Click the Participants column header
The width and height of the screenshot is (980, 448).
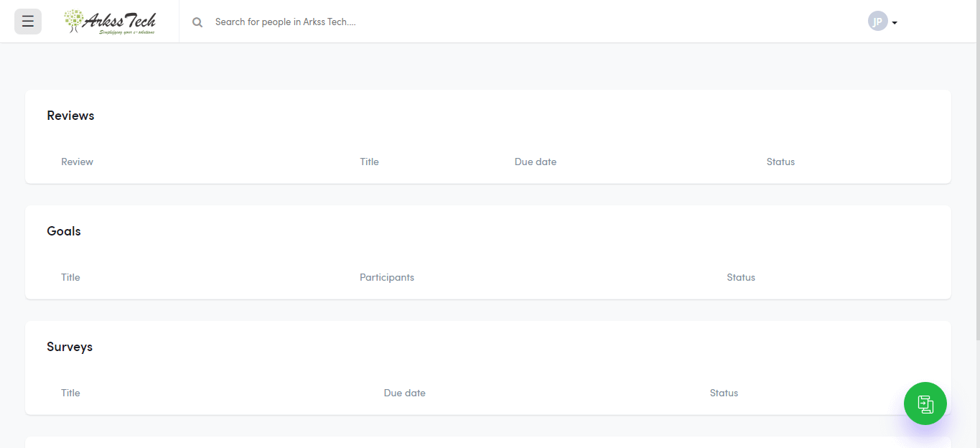(387, 277)
